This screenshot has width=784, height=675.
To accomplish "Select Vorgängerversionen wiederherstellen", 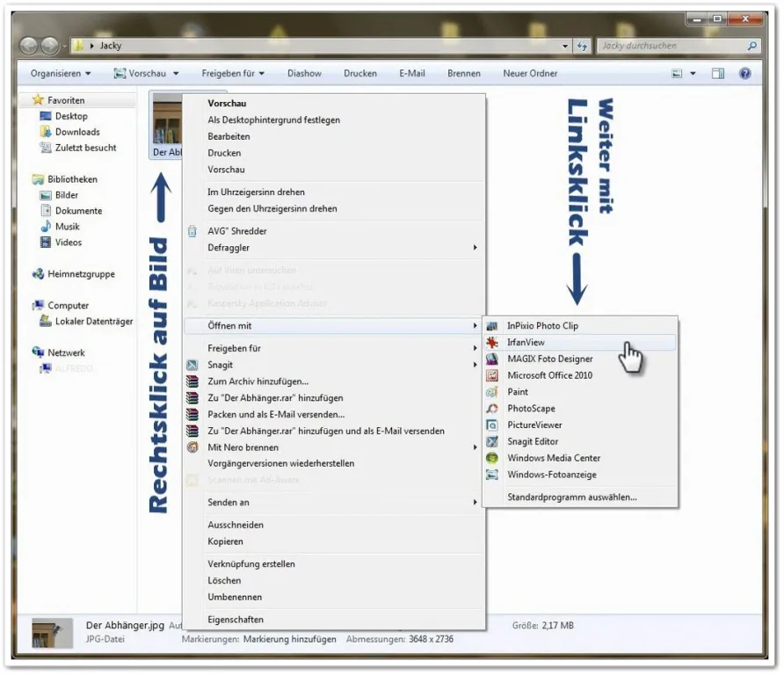I will pos(334,463).
